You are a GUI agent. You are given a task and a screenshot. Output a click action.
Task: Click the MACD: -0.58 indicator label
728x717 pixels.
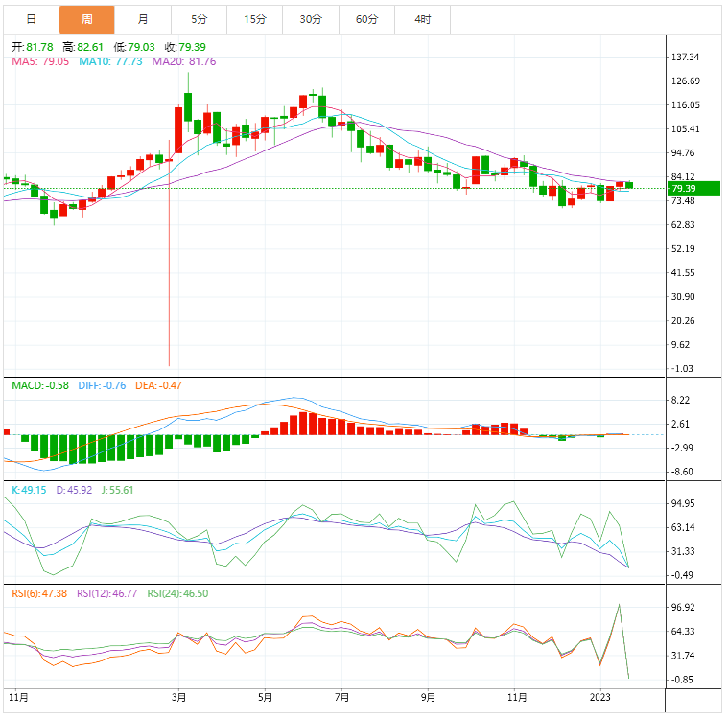40,385
